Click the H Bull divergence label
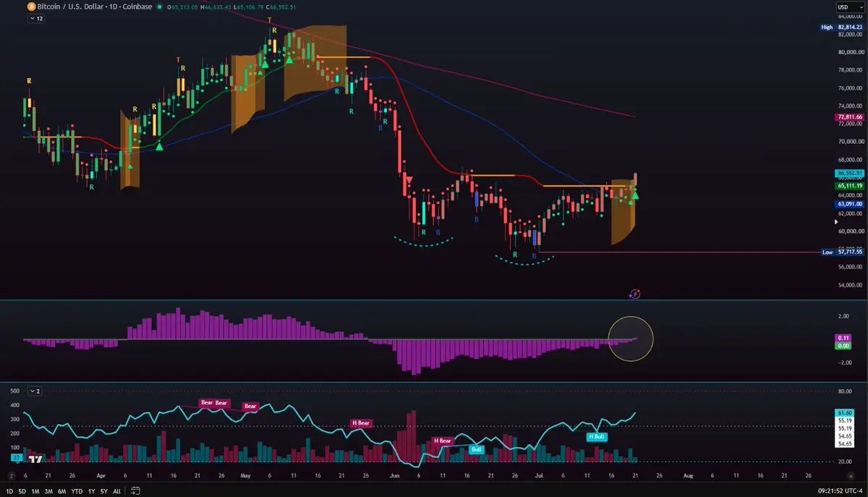This screenshot has height=497, width=868. point(597,436)
